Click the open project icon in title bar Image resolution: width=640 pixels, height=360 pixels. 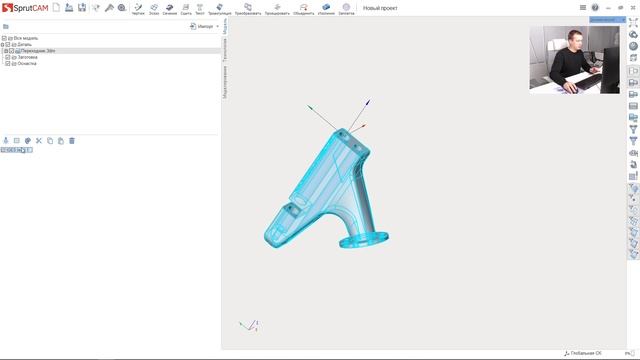[x=69, y=7]
